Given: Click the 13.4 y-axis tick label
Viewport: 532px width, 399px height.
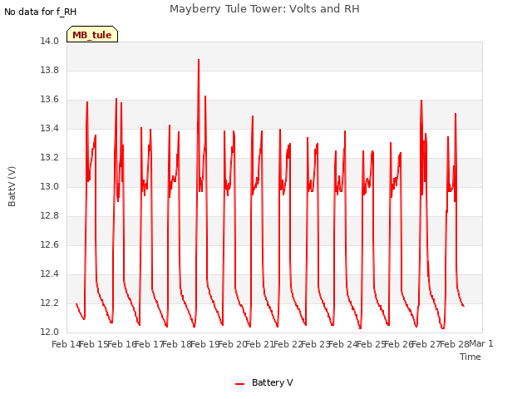Looking at the screenshot, I should pyautogui.click(x=50, y=128).
